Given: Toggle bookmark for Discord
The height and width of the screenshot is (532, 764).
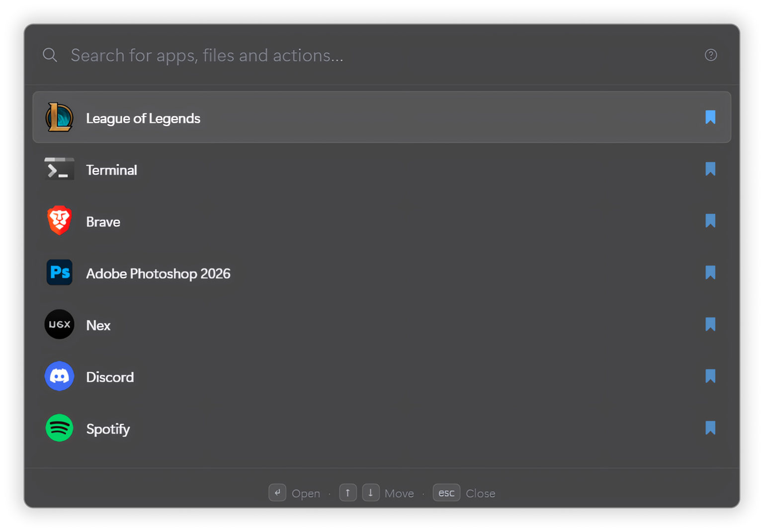Looking at the screenshot, I should point(710,376).
